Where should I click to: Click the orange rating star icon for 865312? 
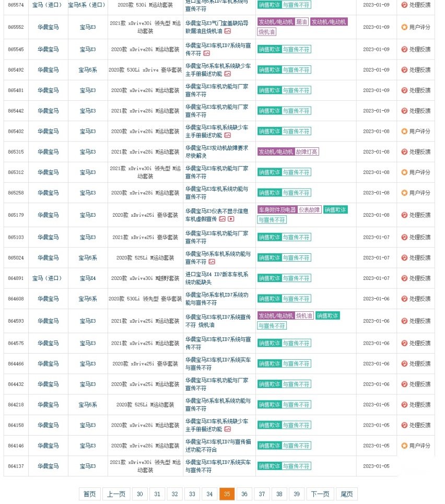pyautogui.click(x=404, y=172)
